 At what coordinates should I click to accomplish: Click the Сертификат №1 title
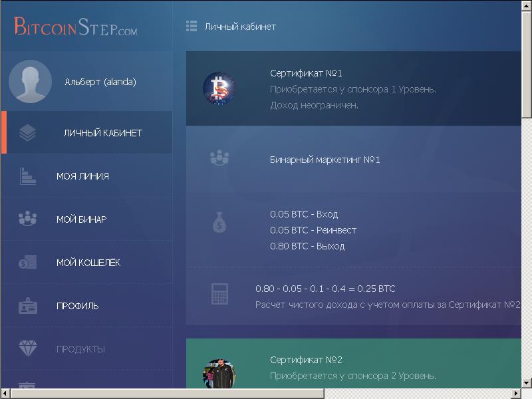click(x=306, y=73)
